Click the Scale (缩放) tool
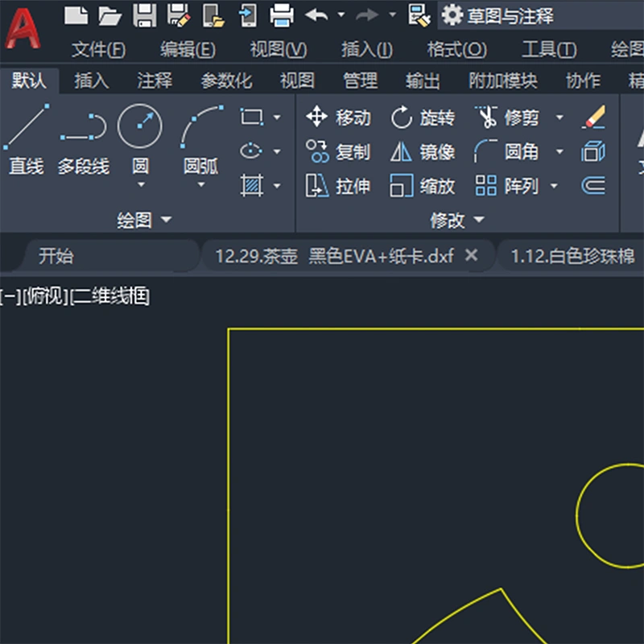Screen dimensions: 644x644 point(423,187)
